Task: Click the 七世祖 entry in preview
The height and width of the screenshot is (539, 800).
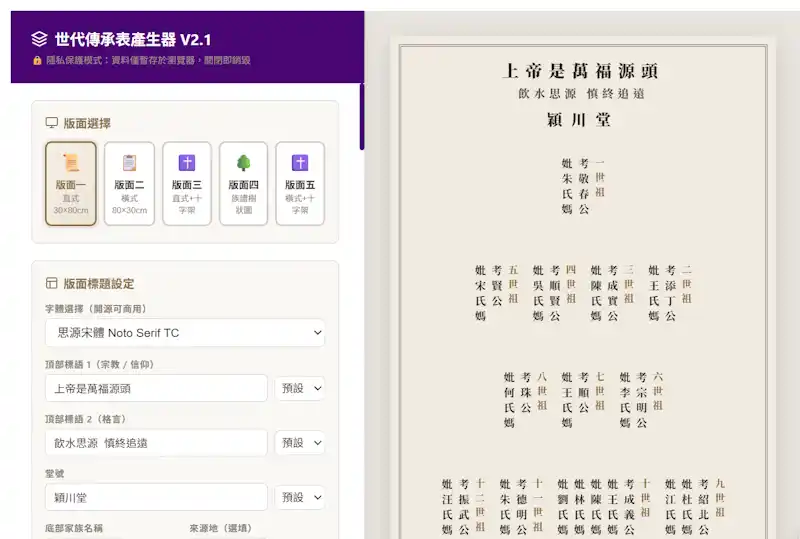Action: (x=583, y=400)
